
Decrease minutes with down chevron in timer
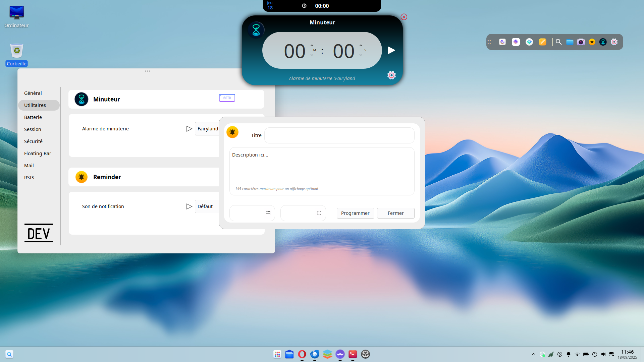tap(312, 55)
